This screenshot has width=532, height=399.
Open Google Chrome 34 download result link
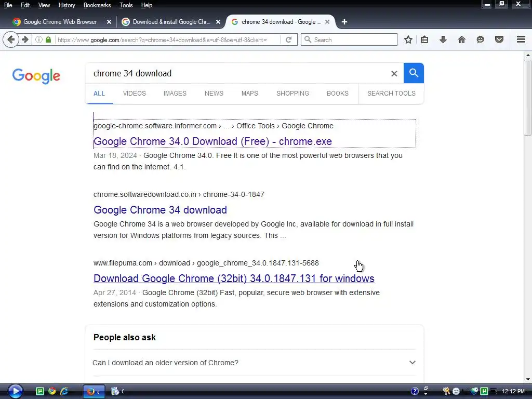[160, 210]
